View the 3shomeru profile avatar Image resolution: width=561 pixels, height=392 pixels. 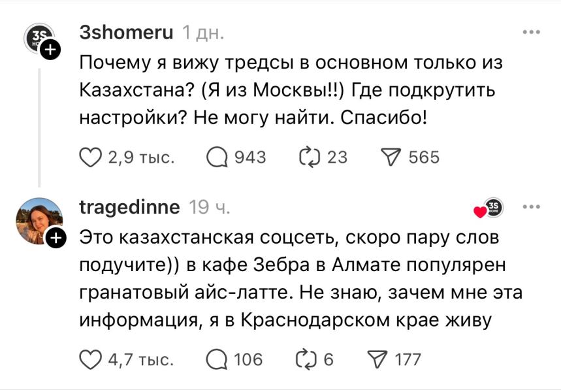pyautogui.click(x=38, y=39)
